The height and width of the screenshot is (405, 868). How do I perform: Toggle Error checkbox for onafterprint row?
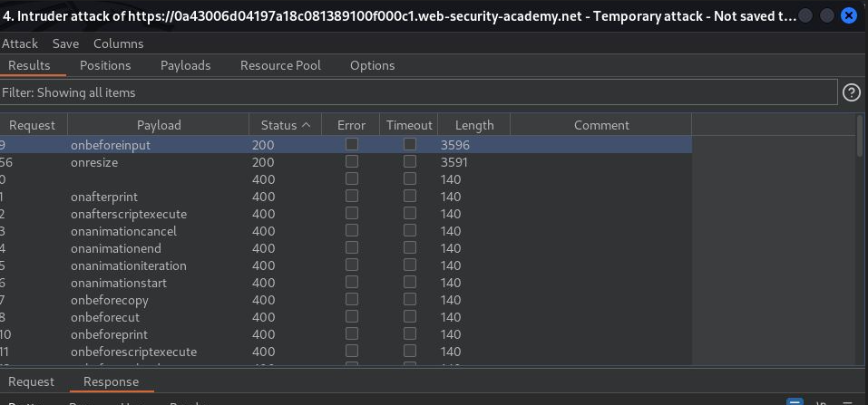click(352, 197)
